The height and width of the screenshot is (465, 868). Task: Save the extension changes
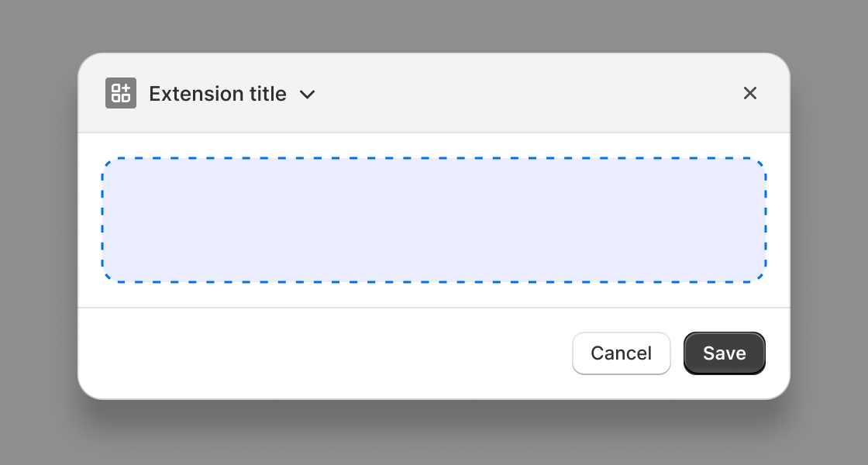pyautogui.click(x=724, y=353)
